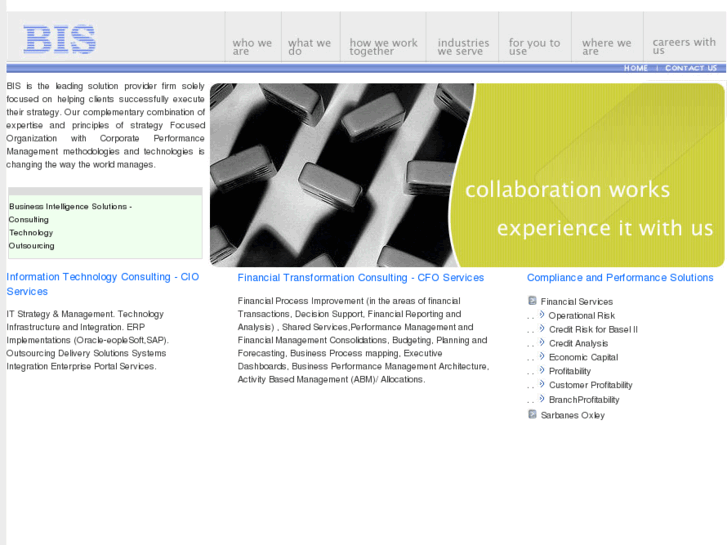Open the 'for you to use' menu
Image resolution: width=727 pixels, height=545 pixels.
tap(534, 46)
